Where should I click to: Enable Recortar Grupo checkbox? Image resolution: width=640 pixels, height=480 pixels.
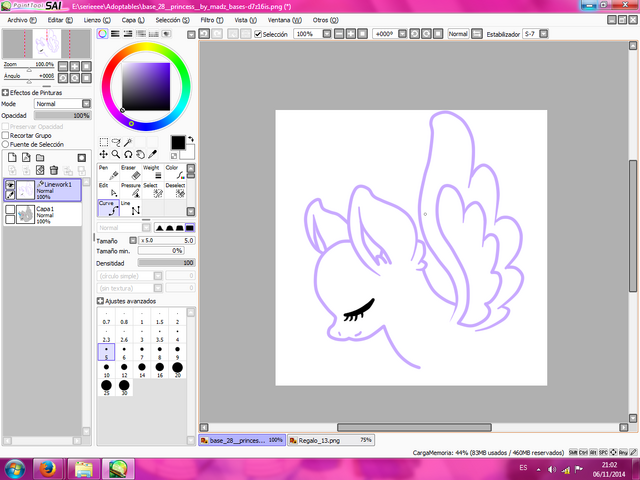(5, 135)
